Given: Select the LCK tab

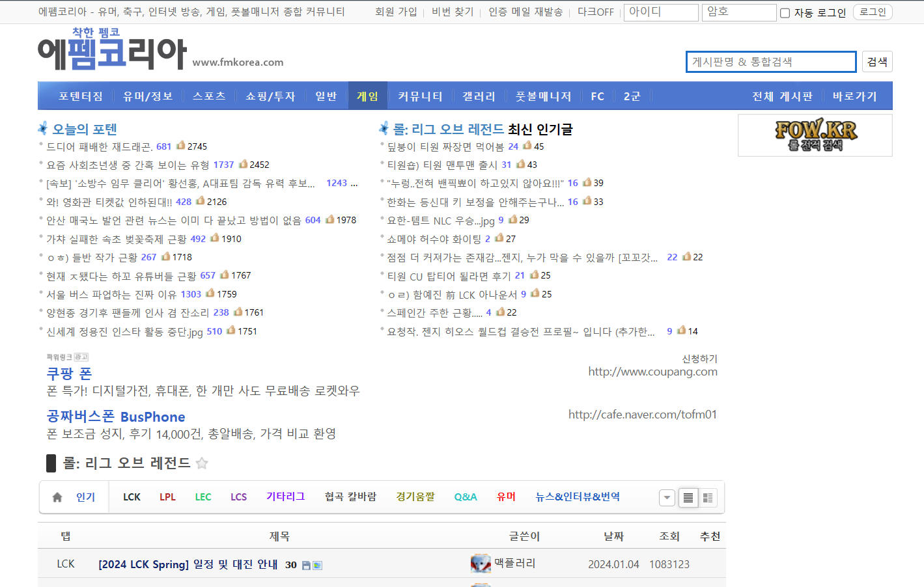Looking at the screenshot, I should click(x=132, y=497).
